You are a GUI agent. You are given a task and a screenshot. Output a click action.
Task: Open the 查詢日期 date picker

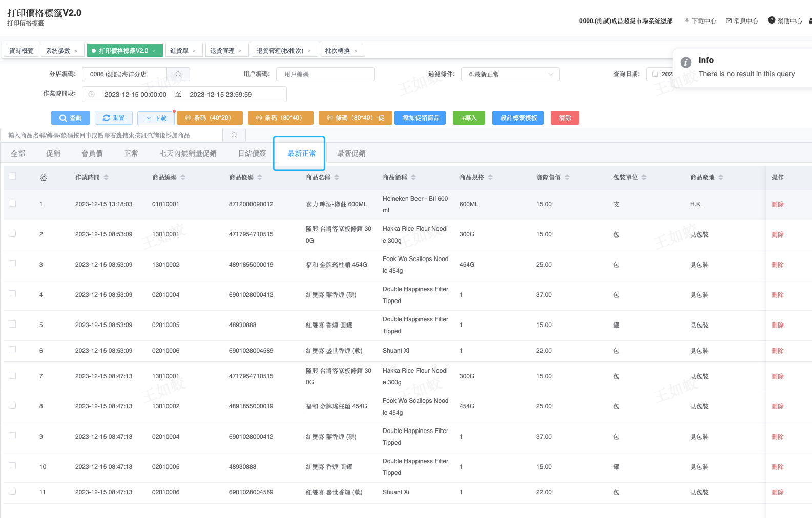tap(661, 74)
